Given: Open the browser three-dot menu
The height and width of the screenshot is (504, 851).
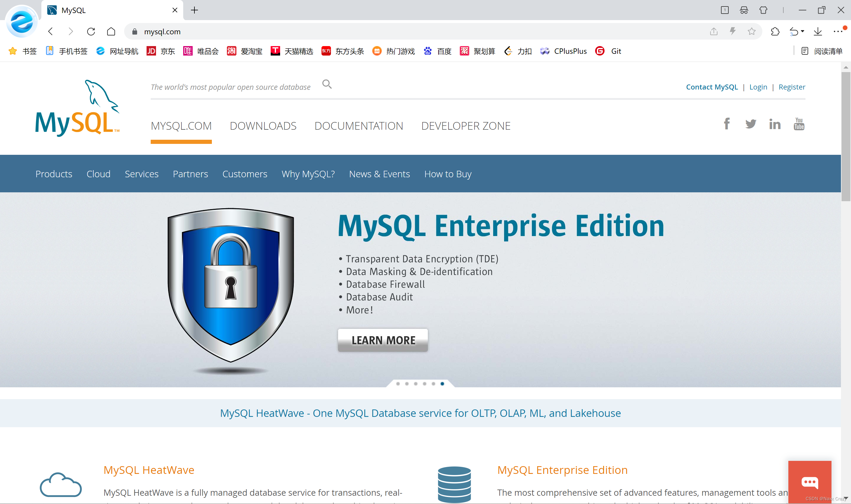Looking at the screenshot, I should (837, 32).
